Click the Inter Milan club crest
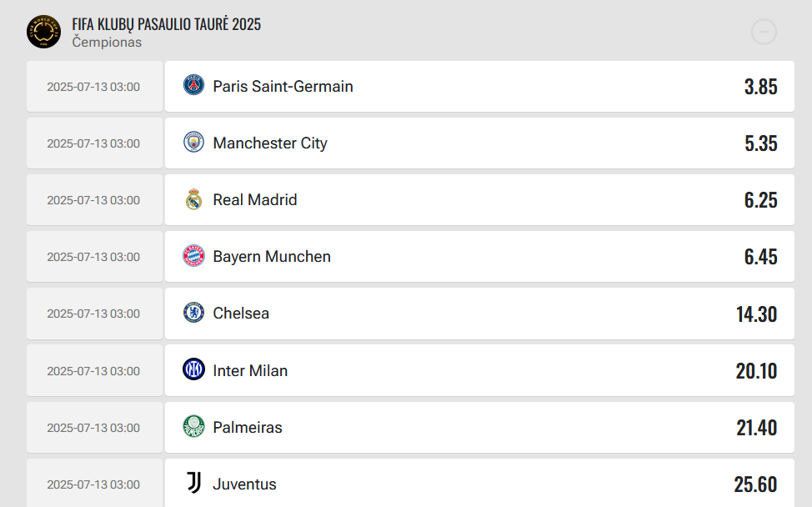Screen dimensions: 812x507 [193, 369]
